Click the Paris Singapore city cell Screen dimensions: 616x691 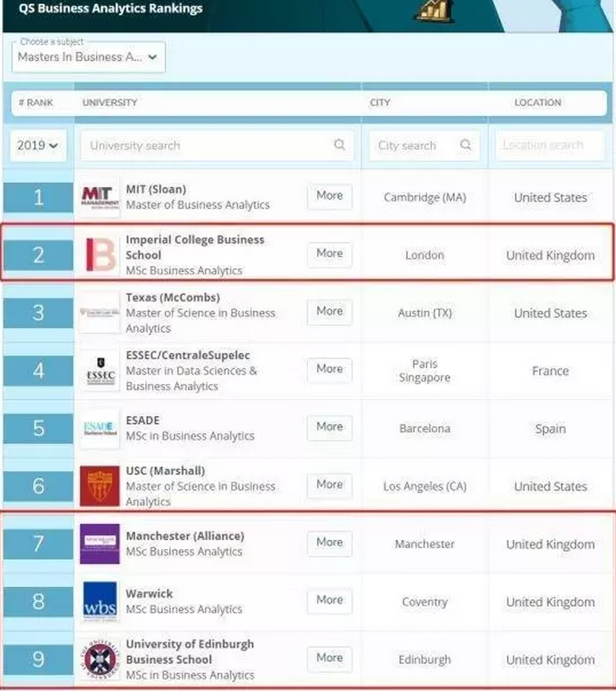pyautogui.click(x=424, y=370)
